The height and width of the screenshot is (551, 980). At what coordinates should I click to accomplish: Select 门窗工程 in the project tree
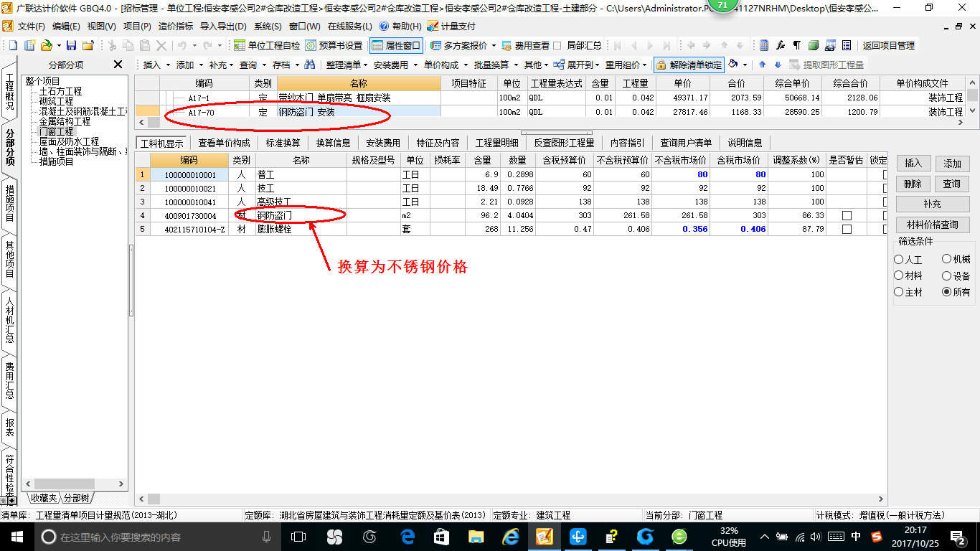tap(56, 132)
